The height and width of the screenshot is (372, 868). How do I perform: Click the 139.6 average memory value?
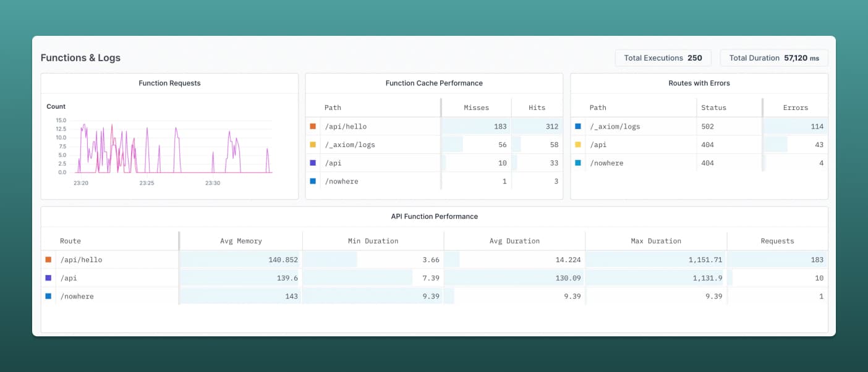click(x=287, y=278)
